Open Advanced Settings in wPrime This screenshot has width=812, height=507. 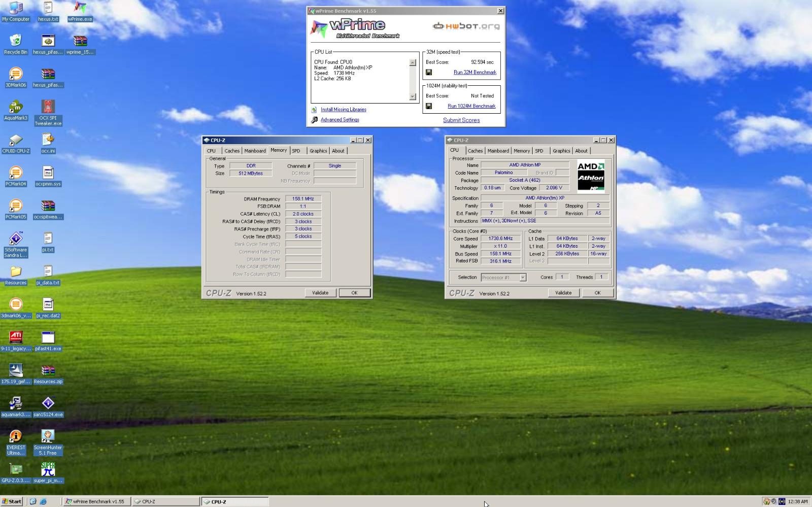340,120
